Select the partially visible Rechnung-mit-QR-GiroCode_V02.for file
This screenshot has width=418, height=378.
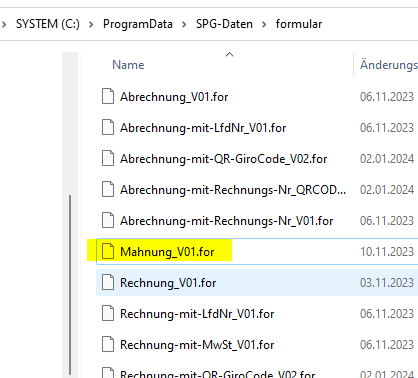pyautogui.click(x=217, y=374)
